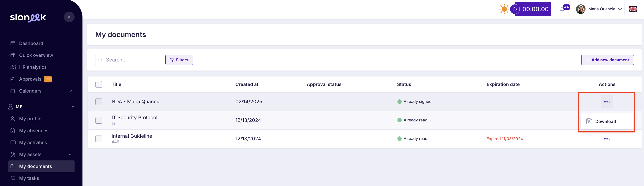Click the 44 notifications badge
644x186 pixels.
point(566,7)
